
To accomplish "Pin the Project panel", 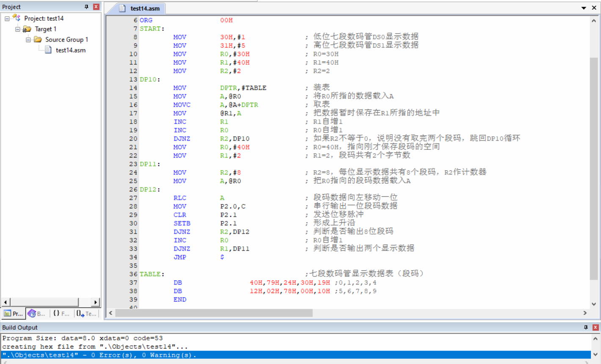I will pyautogui.click(x=86, y=7).
